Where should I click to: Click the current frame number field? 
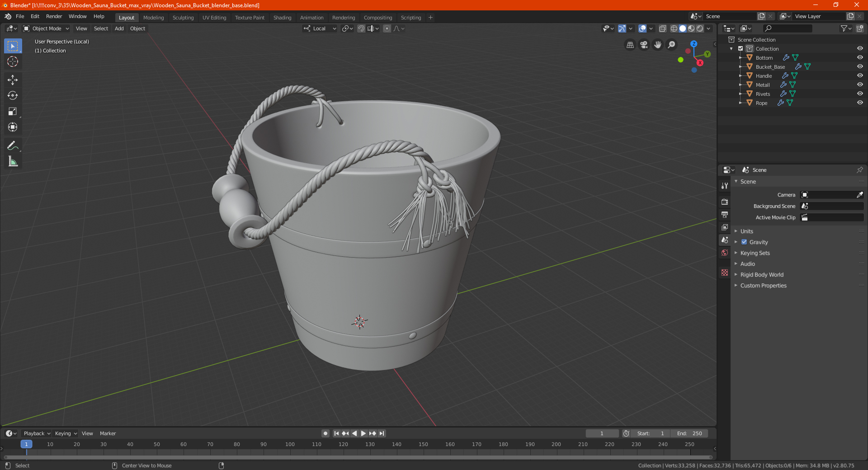pyautogui.click(x=602, y=433)
